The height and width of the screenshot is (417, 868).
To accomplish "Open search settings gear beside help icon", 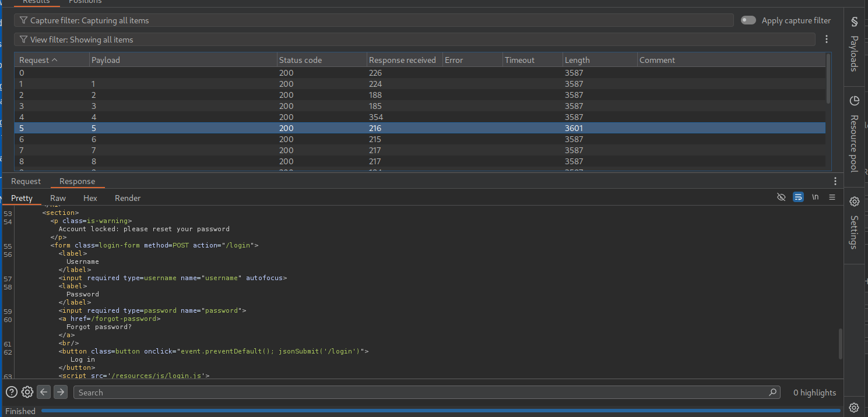I will [x=27, y=393].
